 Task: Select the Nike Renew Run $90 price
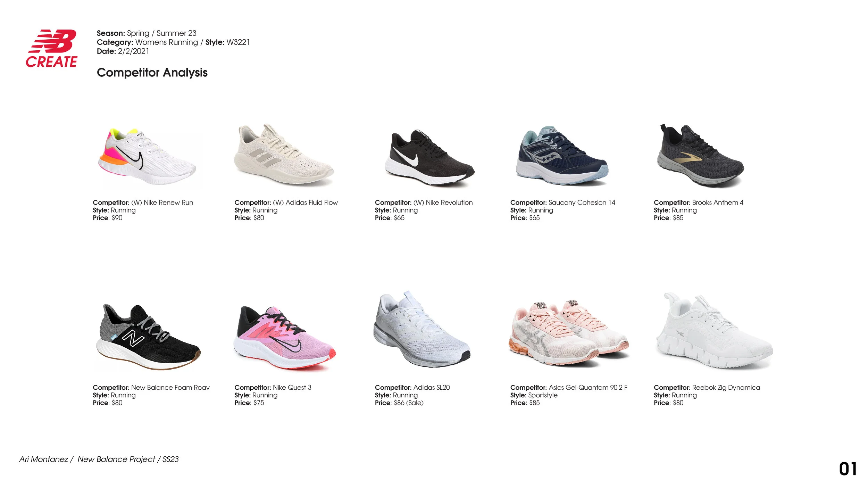point(108,218)
